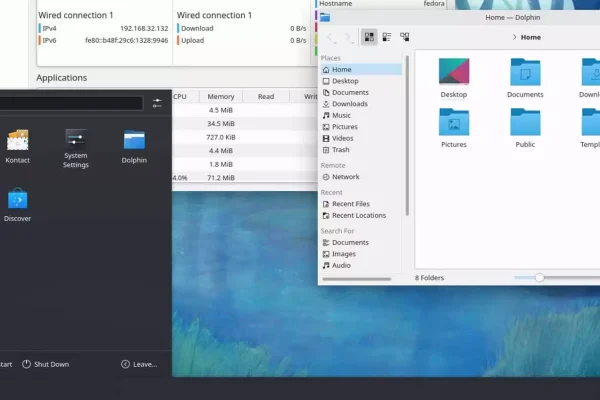Click the Dolphin window title icon
The width and height of the screenshot is (600, 400).
(325, 17)
